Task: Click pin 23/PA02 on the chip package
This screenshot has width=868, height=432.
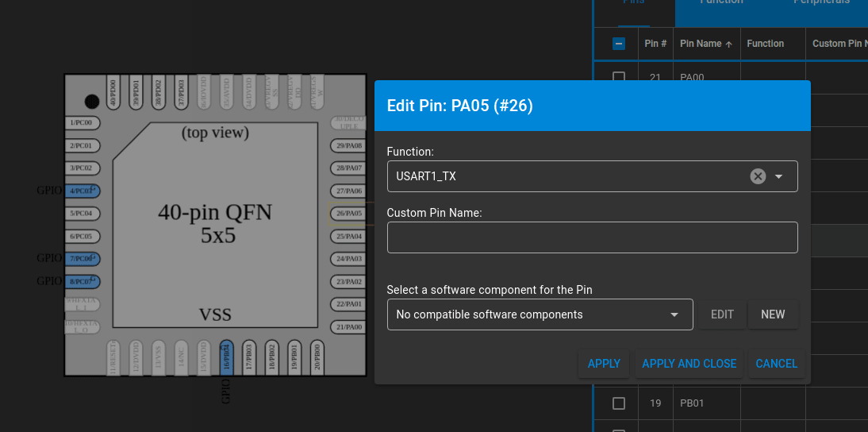Action: click(348, 281)
